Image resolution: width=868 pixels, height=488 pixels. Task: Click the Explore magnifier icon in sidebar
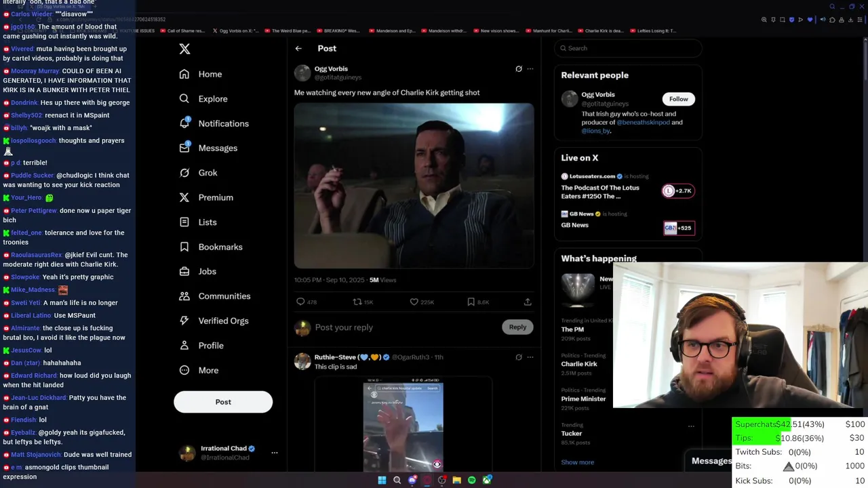184,98
